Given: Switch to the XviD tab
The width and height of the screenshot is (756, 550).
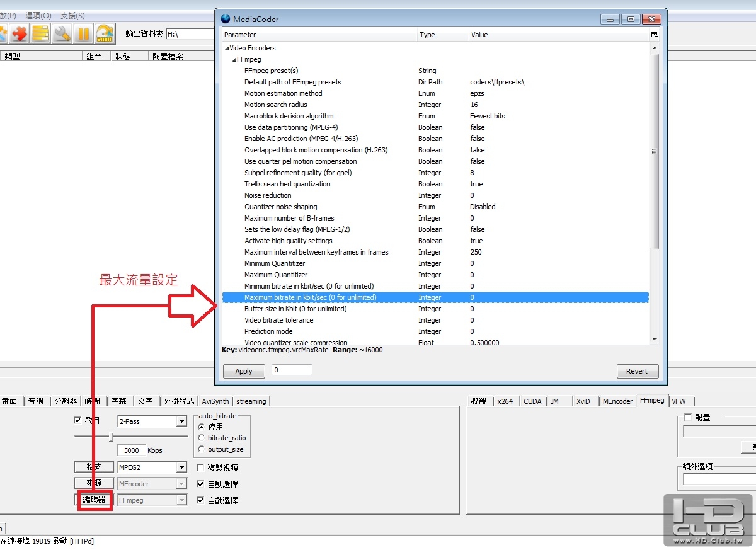Looking at the screenshot, I should [x=583, y=401].
